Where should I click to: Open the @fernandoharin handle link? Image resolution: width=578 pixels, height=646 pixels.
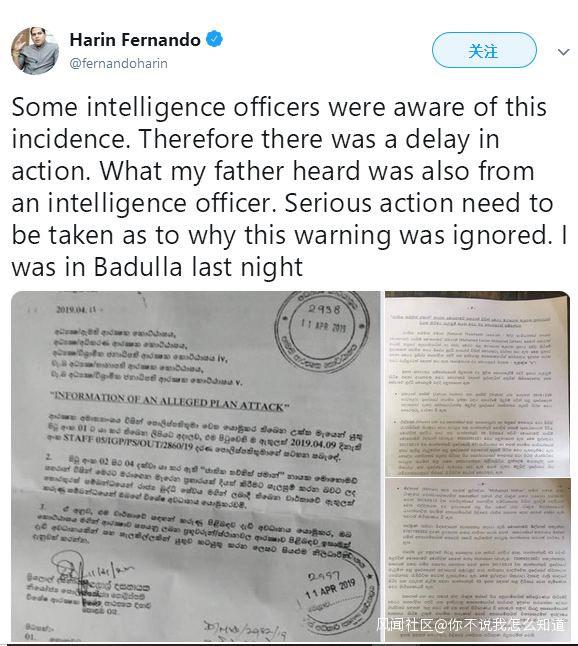click(119, 63)
